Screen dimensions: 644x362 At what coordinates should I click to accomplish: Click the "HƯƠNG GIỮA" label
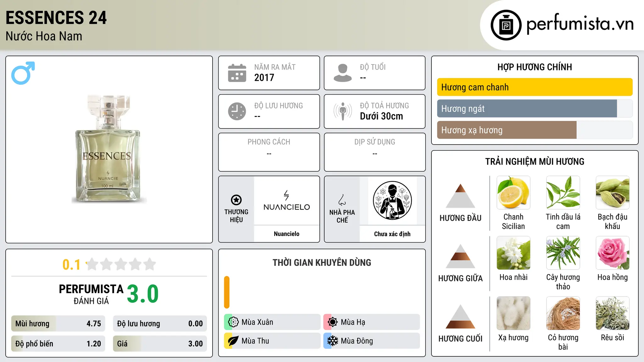[x=460, y=278]
